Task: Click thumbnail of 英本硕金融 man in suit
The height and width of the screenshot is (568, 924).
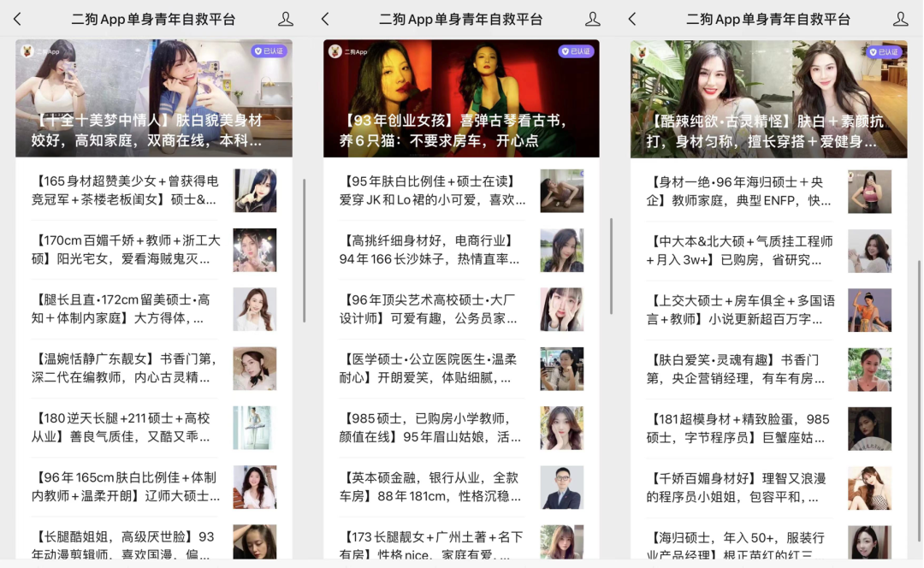Action: [561, 487]
